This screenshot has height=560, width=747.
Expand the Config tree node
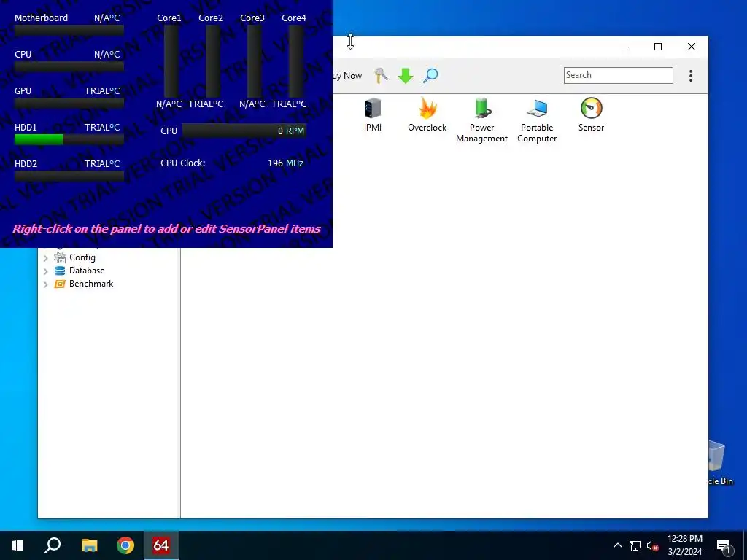point(46,258)
